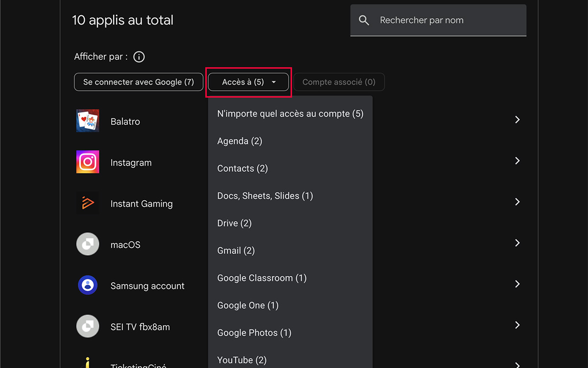Open Instagram details via its chevron
This screenshot has height=368, width=588.
pyautogui.click(x=517, y=161)
